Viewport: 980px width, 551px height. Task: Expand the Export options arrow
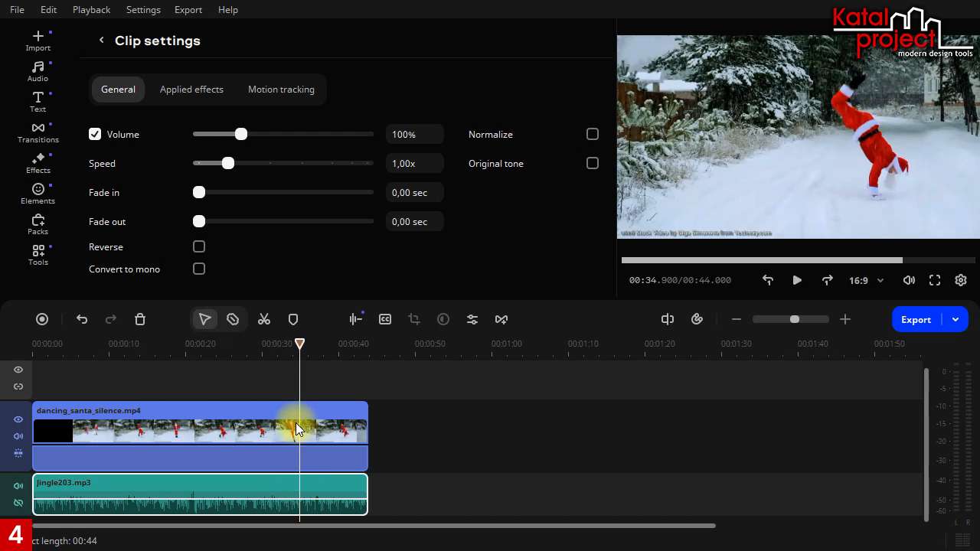tap(955, 319)
